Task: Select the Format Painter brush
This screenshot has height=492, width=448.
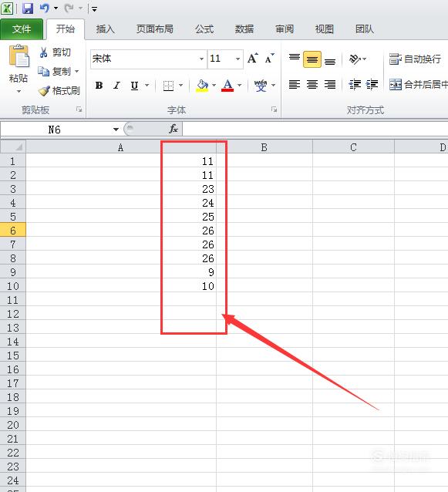Action: (59, 91)
